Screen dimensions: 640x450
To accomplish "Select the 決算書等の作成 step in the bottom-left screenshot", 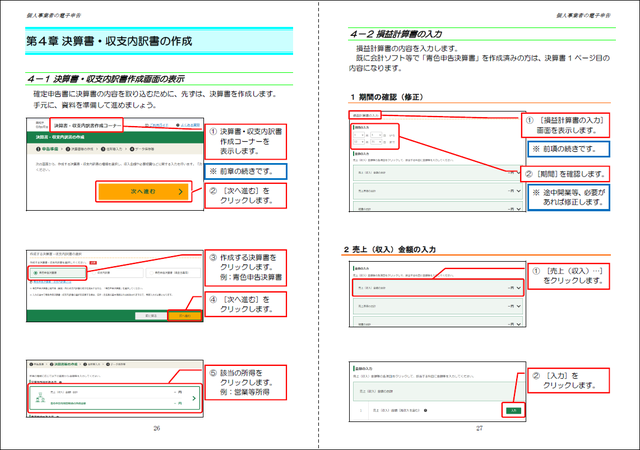I will point(64,364).
